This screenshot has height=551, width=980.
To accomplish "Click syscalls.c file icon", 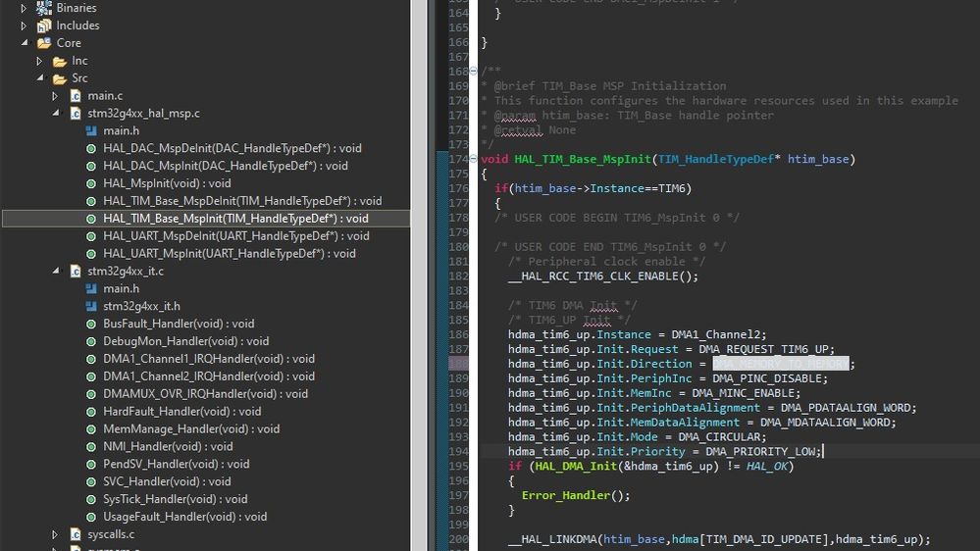I will pyautogui.click(x=76, y=534).
